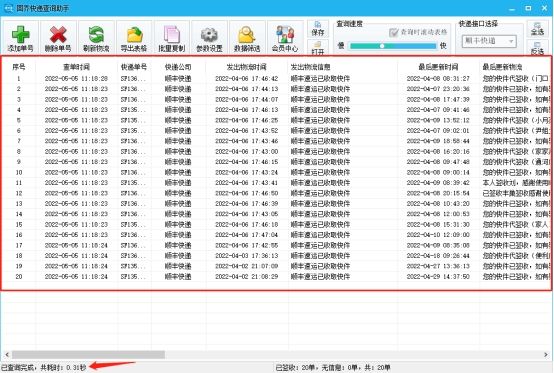This screenshot has height=373, width=554.
Task: Select sequence number 10 cell
Action: [x=19, y=172]
